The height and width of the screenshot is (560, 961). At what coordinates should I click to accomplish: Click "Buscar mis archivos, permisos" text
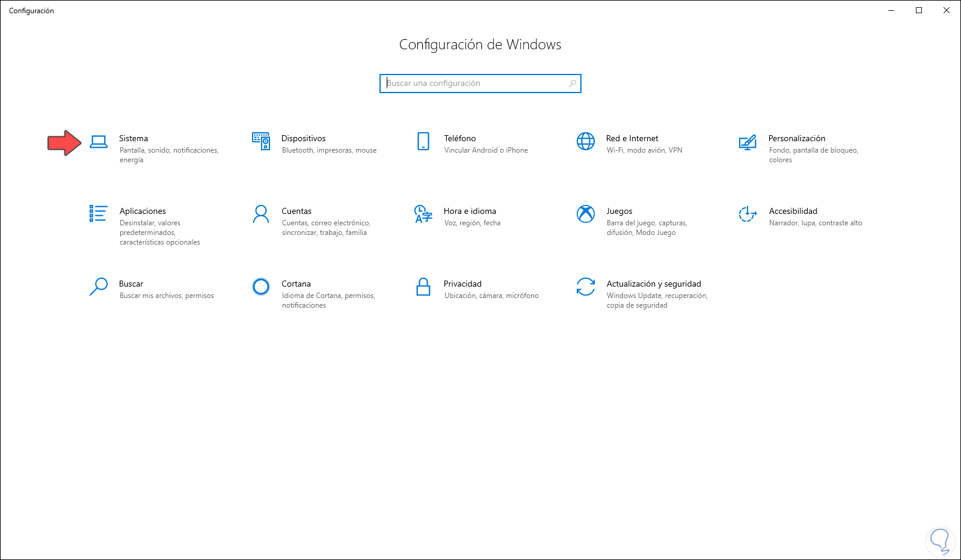(167, 296)
